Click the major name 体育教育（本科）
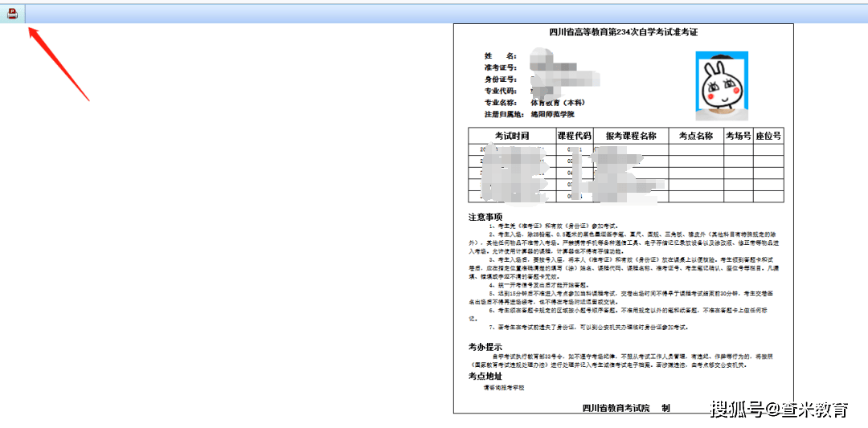 [558, 103]
